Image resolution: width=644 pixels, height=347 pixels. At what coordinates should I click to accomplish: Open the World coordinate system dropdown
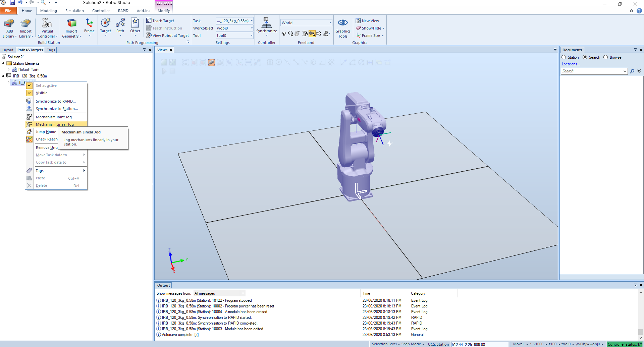coord(330,23)
